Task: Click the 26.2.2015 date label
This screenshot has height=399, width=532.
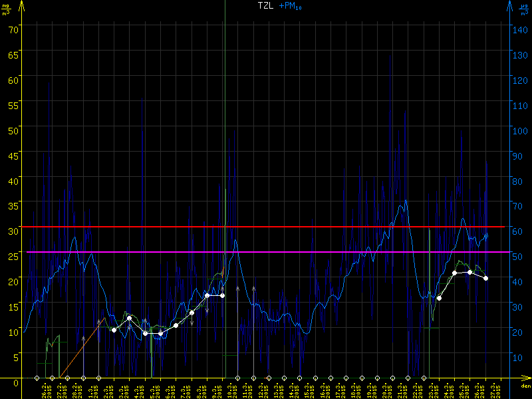Action: point(45,390)
